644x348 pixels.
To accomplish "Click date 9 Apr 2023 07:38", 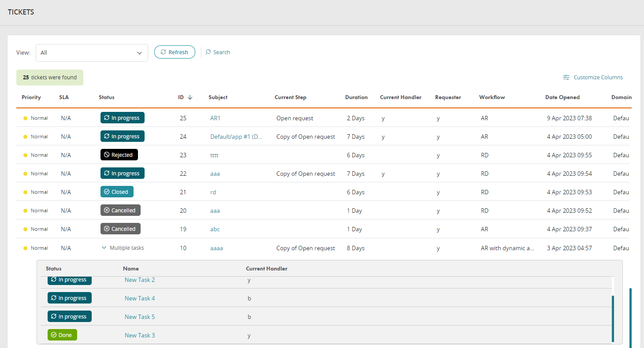I will pyautogui.click(x=570, y=118).
